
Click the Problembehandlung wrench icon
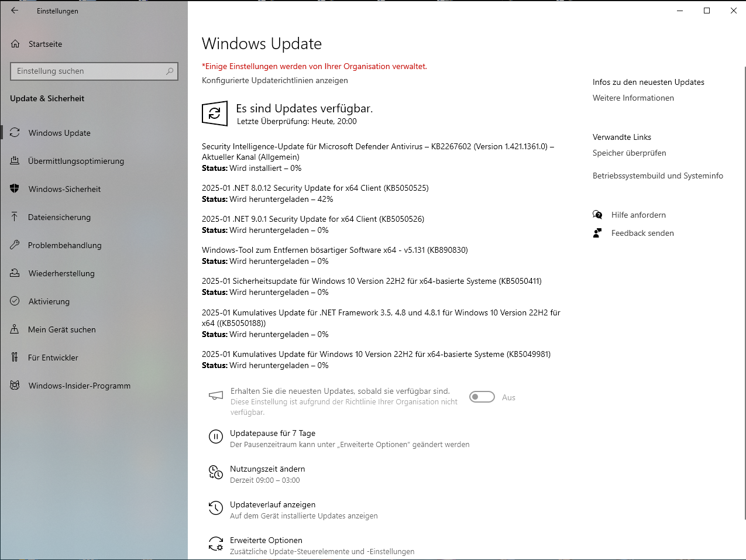pos(15,245)
